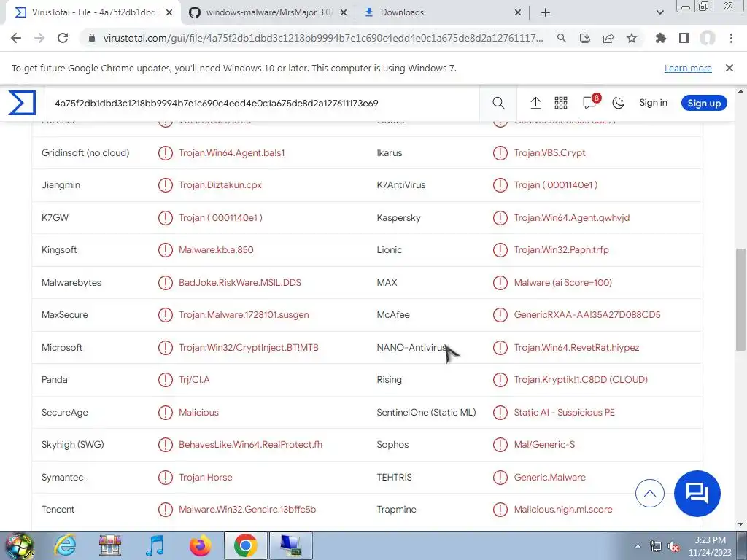Click GenericRXAA-AA!35A27D088CD5 detection text
The width and height of the screenshot is (747, 560).
coord(587,315)
